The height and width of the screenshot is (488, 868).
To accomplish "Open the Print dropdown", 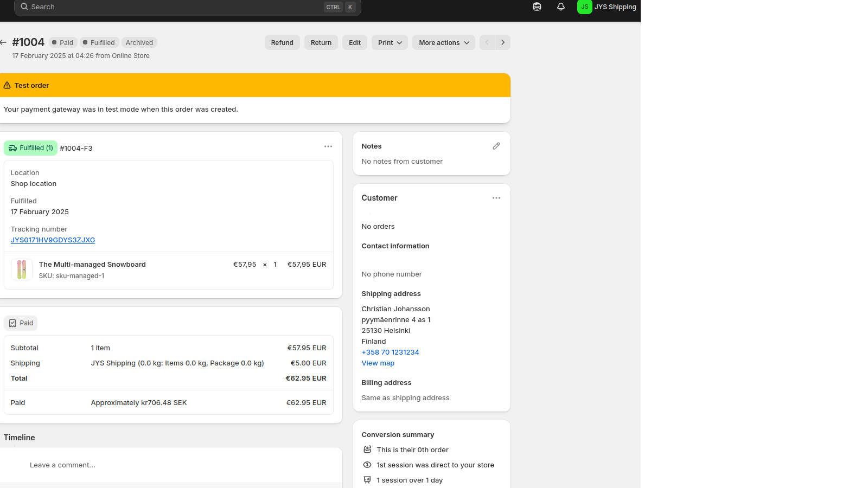I will (389, 42).
